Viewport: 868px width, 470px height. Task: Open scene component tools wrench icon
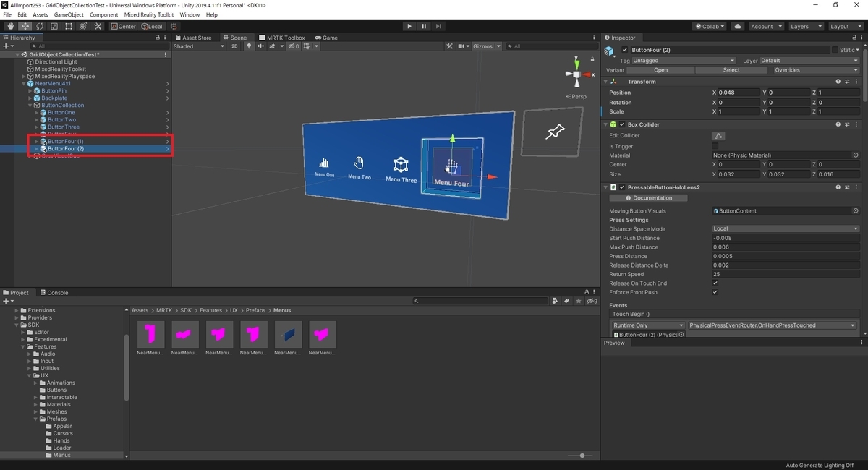[449, 46]
